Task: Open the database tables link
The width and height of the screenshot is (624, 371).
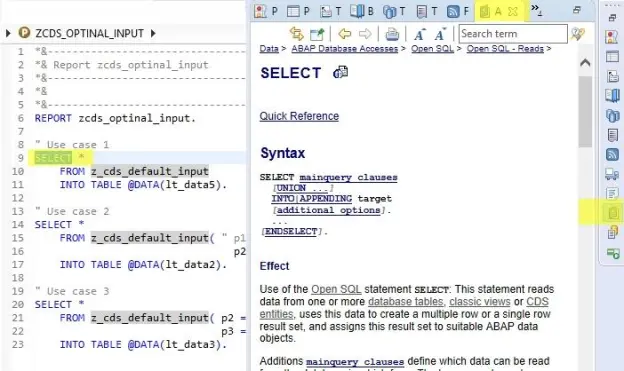Action: 406,302
